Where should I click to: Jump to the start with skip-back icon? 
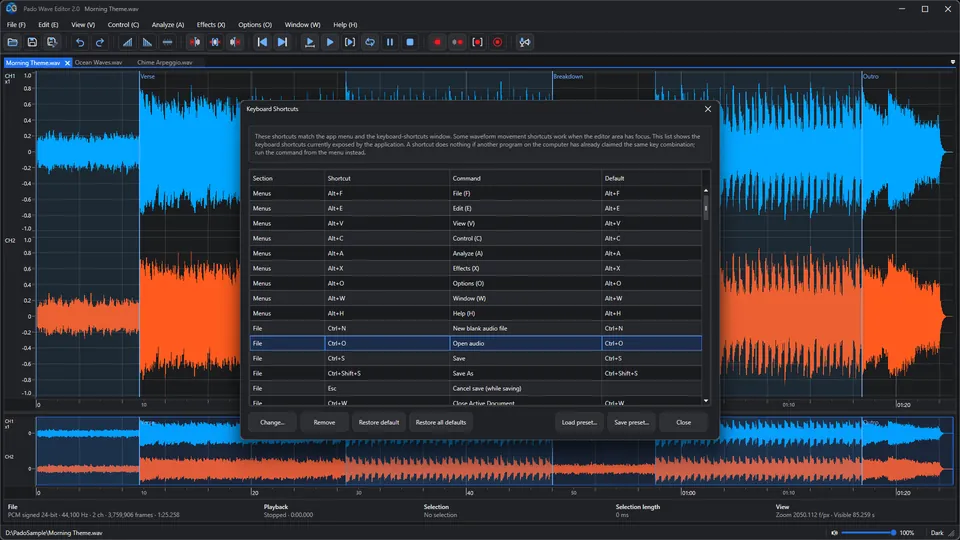point(262,42)
